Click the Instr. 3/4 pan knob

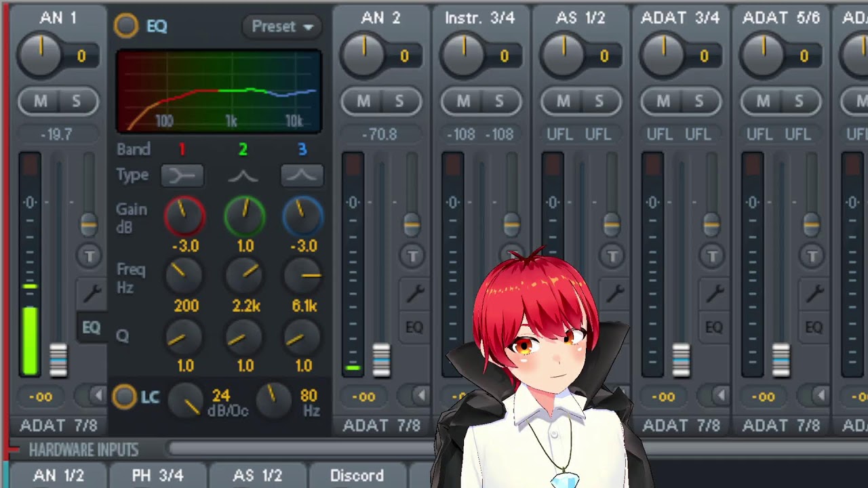click(x=463, y=56)
